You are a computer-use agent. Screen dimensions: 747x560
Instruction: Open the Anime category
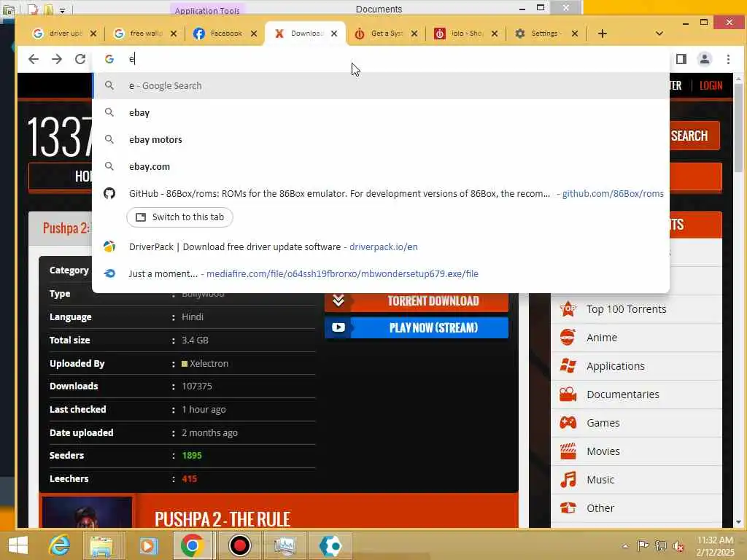(x=602, y=338)
